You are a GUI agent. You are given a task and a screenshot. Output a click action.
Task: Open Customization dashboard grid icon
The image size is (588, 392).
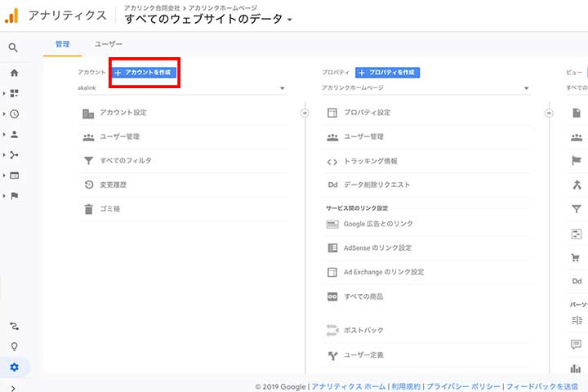click(14, 93)
